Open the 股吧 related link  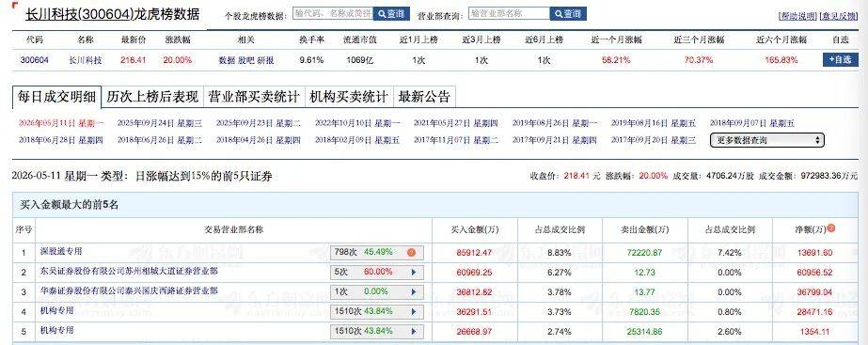245,60
